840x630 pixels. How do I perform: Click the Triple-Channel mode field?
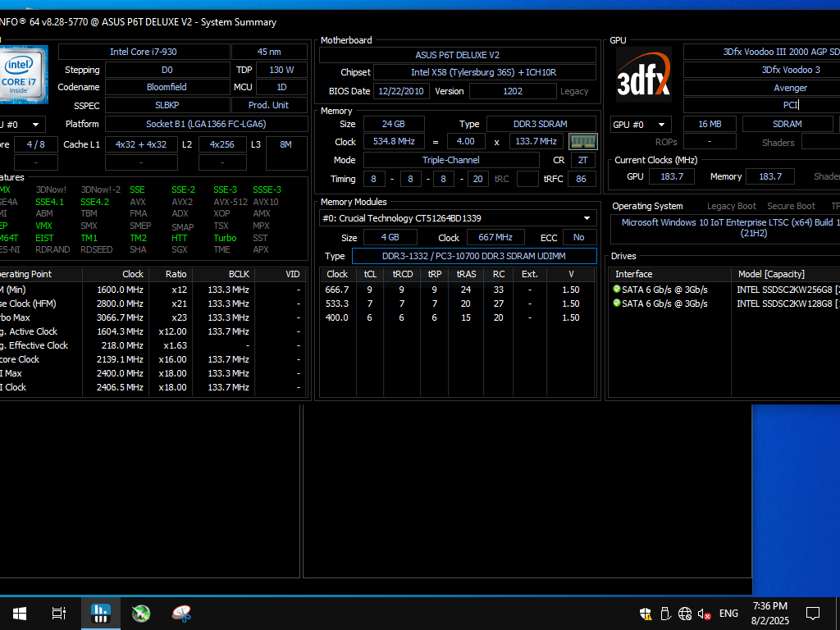[451, 160]
